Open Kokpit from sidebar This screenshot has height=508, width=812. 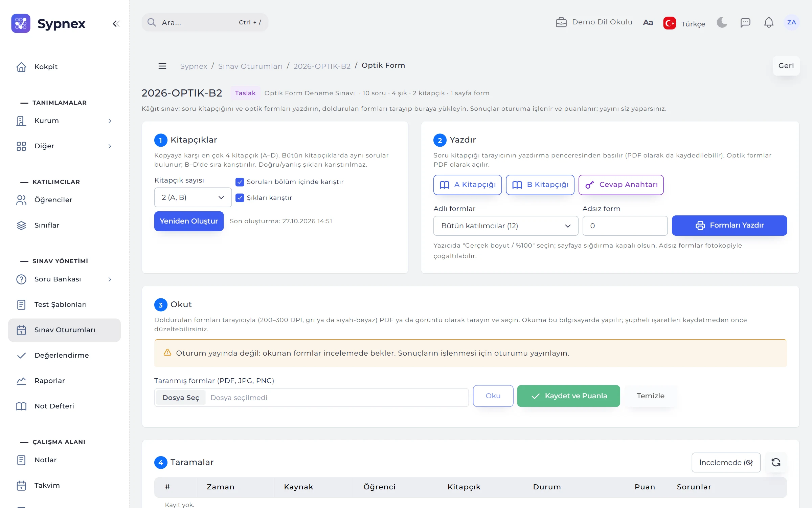point(64,67)
